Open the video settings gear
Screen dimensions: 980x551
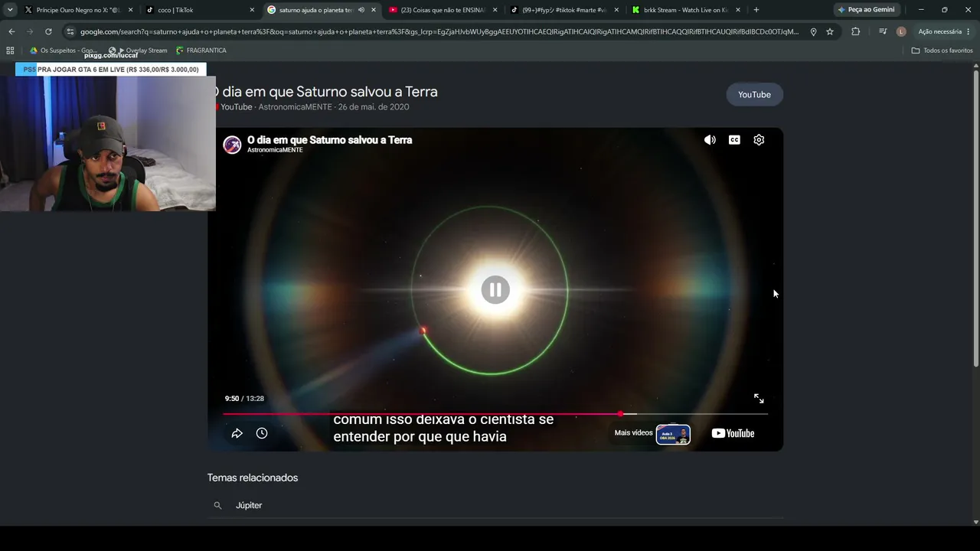(x=759, y=140)
